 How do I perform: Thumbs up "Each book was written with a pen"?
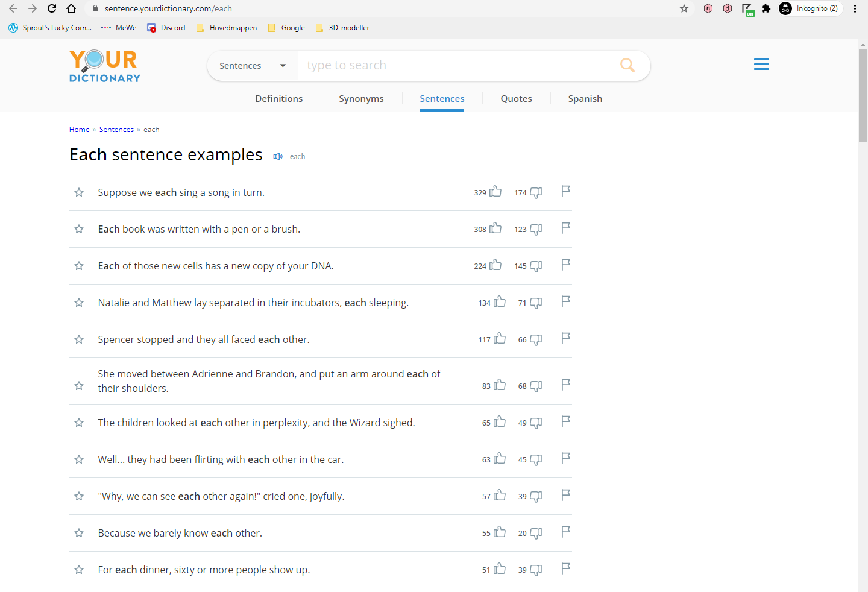pyautogui.click(x=495, y=228)
